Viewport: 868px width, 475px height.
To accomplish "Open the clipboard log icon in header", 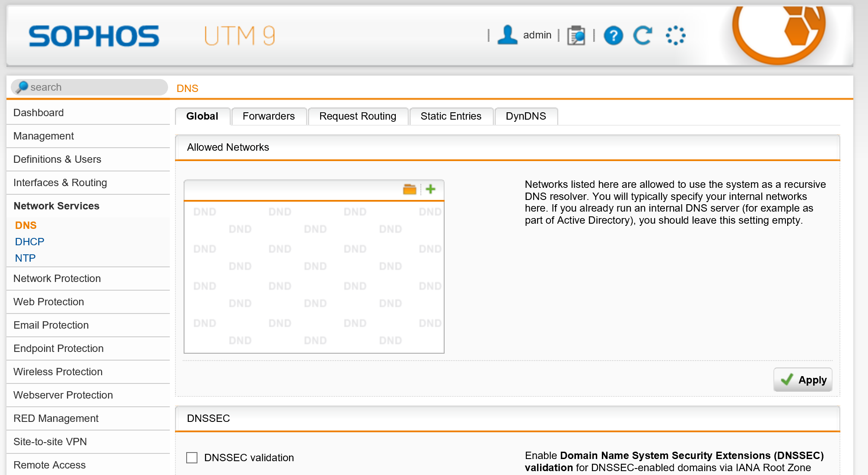I will pyautogui.click(x=576, y=35).
